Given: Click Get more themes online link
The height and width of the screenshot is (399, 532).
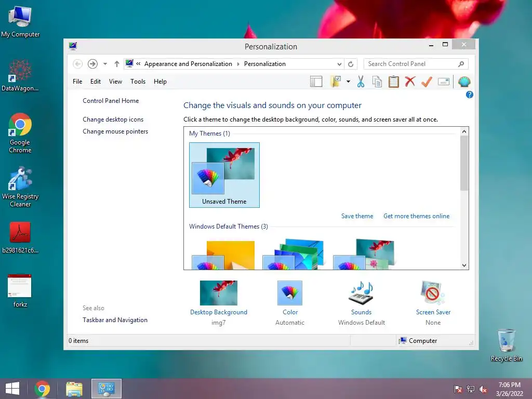Looking at the screenshot, I should click(x=416, y=216).
